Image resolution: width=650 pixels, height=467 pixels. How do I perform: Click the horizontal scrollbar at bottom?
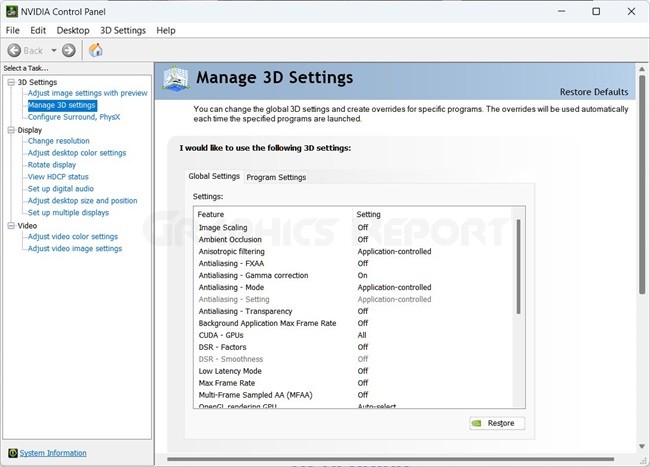click(390, 459)
